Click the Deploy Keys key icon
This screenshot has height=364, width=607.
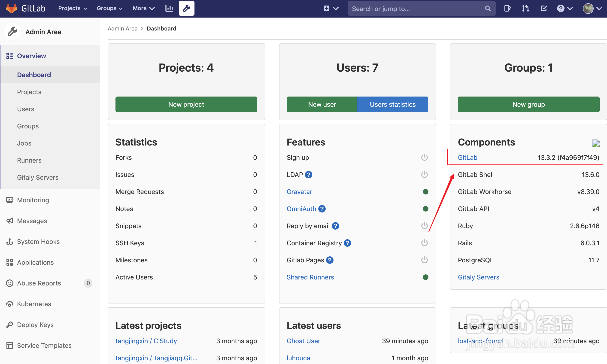click(9, 325)
